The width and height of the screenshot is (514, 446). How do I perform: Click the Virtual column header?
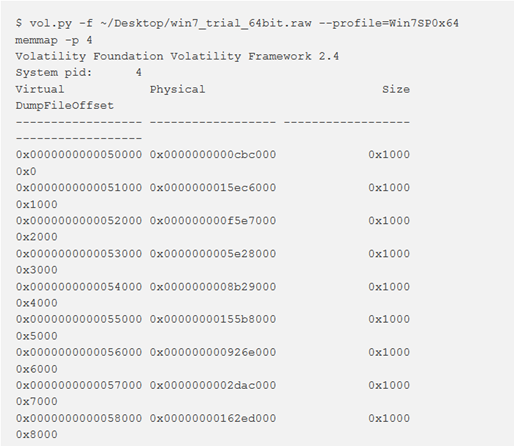click(x=40, y=89)
